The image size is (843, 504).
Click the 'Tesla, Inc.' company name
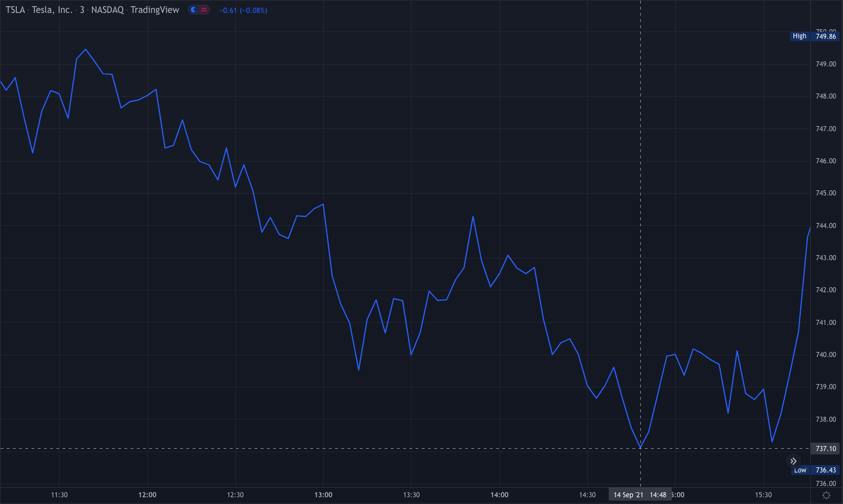[52, 10]
